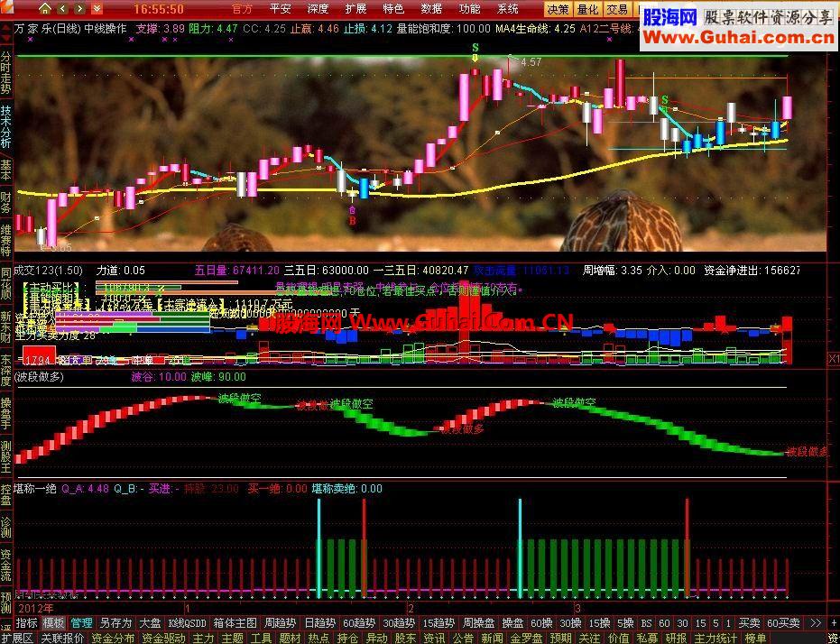Click the 管理 button
The width and height of the screenshot is (840, 644).
(82, 623)
